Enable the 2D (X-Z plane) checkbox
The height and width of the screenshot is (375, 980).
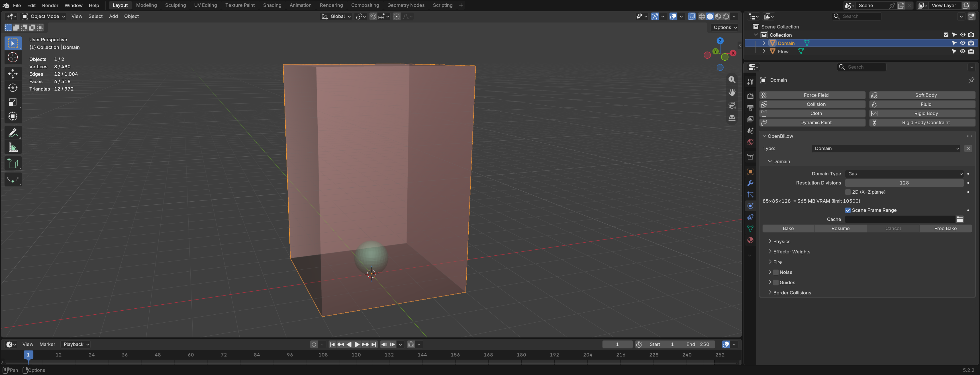coord(848,192)
